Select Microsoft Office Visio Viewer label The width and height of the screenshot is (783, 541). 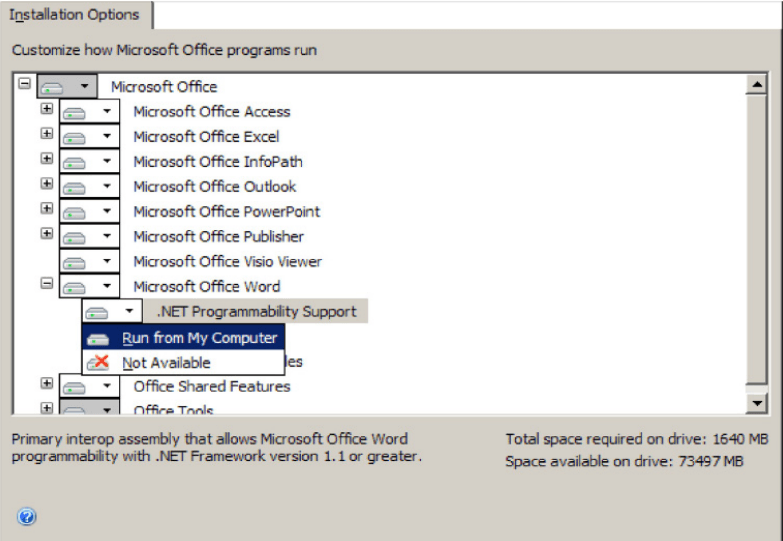[228, 262]
